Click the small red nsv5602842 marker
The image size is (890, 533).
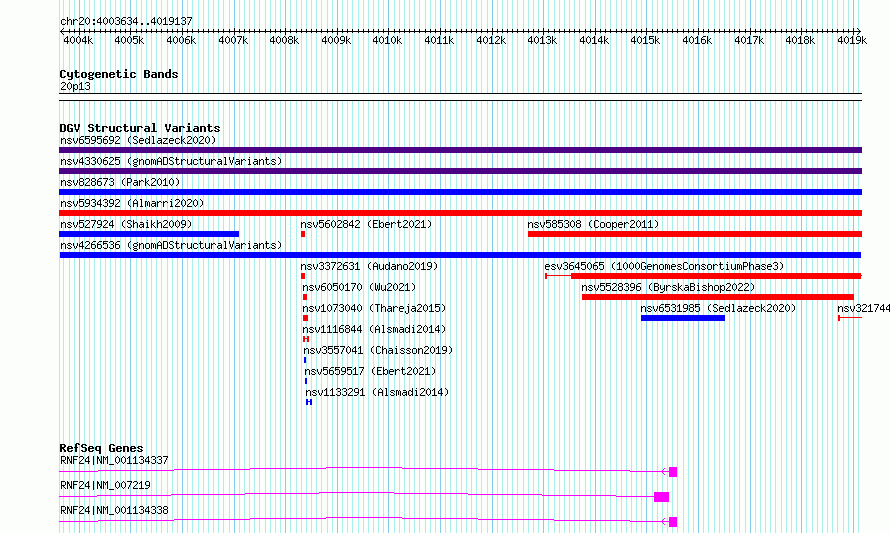pos(303,234)
